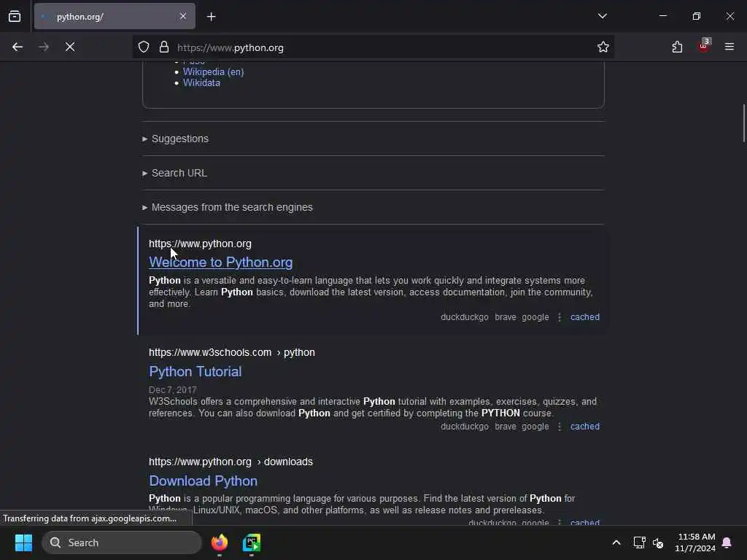747x560 pixels.
Task: Click the taskbar Search box
Action: (122, 542)
